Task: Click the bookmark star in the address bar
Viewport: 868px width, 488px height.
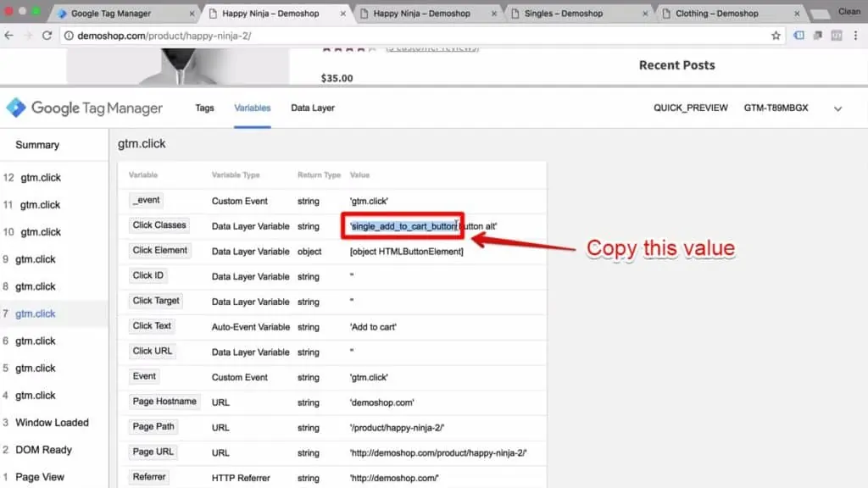Action: click(776, 36)
